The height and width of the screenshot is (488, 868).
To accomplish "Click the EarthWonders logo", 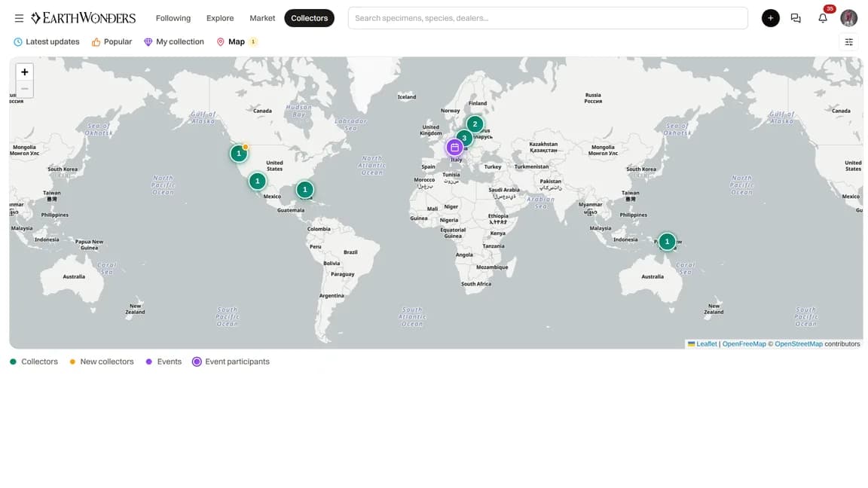I will [83, 18].
